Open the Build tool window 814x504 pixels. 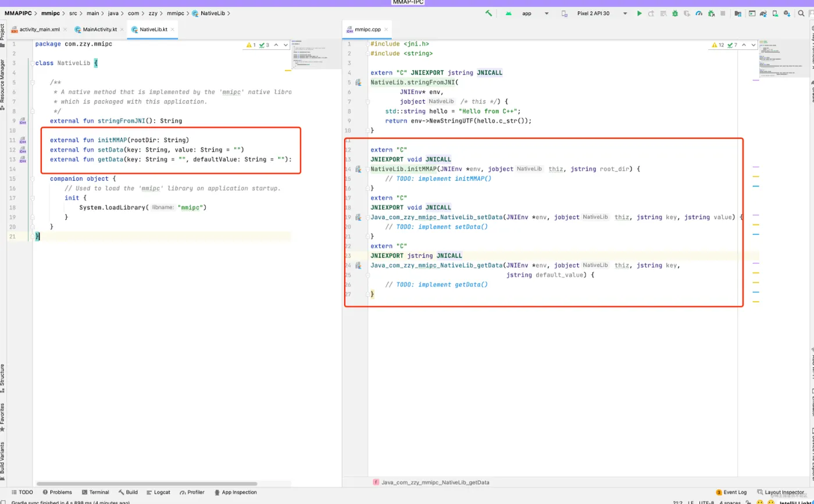coord(128,492)
